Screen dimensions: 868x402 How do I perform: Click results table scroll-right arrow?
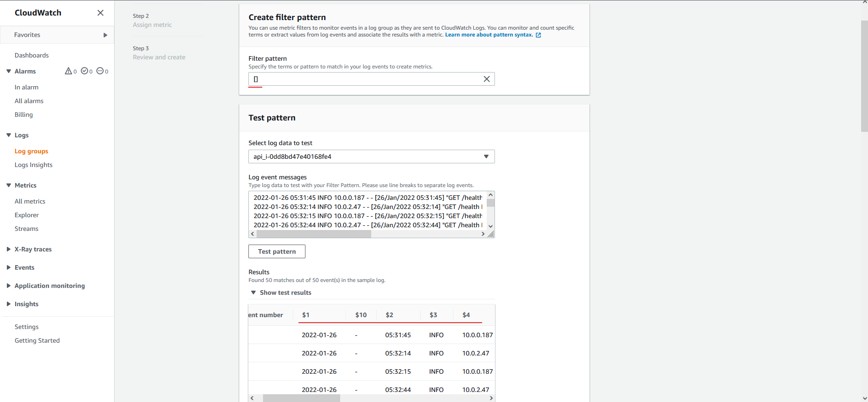[x=491, y=398]
